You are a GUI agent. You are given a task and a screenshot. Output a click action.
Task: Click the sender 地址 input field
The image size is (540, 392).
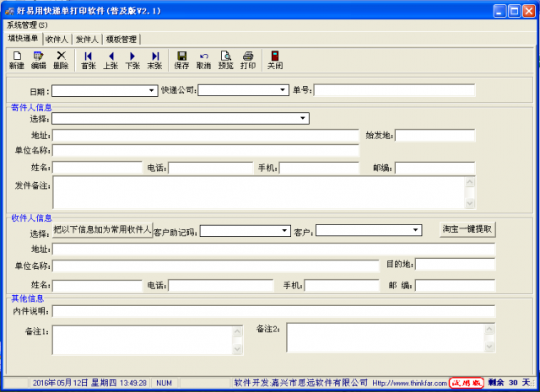(x=206, y=135)
